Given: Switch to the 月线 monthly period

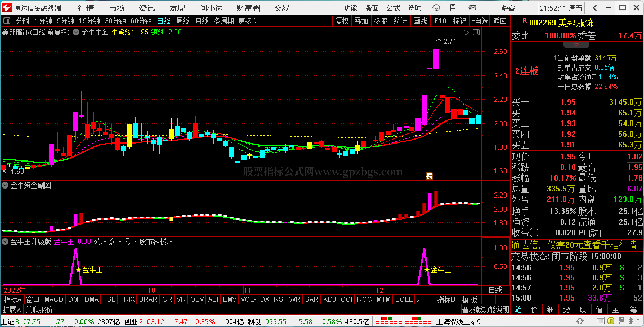Looking at the screenshot, I should (202, 21).
